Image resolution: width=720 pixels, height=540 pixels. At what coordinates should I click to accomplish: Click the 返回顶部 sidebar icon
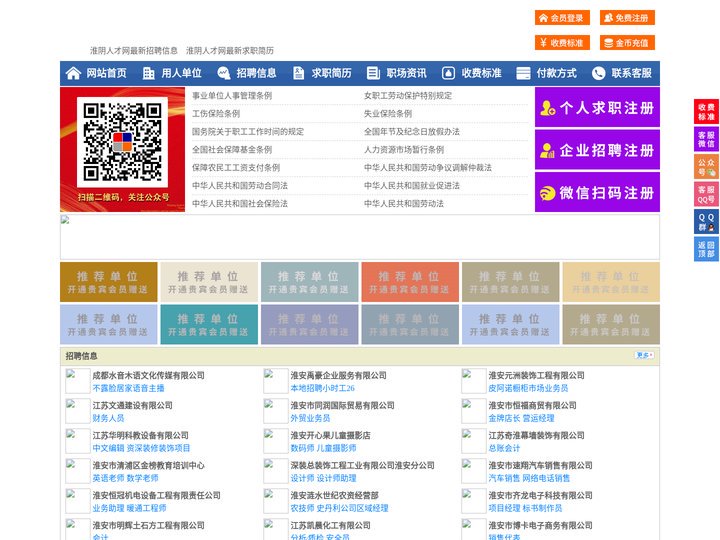(706, 249)
